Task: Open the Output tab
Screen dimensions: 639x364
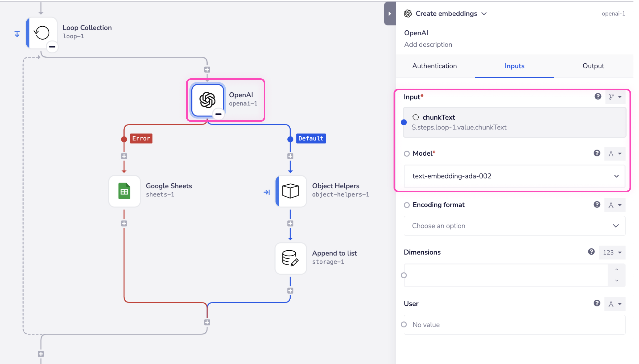Action: click(593, 66)
